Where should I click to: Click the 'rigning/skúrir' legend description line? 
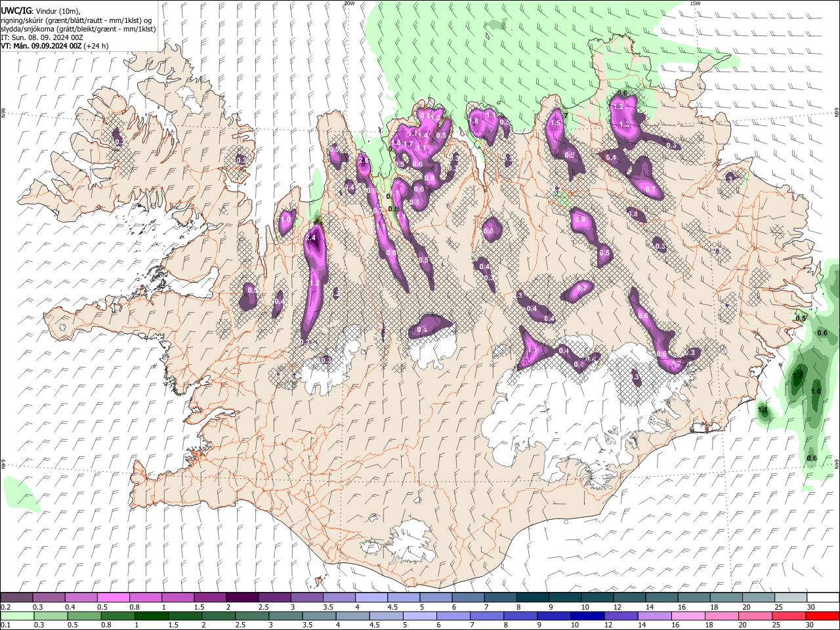(76, 20)
